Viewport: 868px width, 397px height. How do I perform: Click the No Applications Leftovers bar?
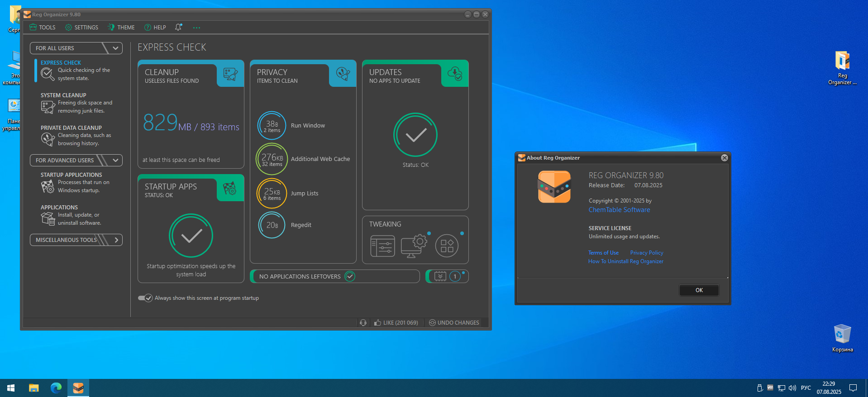pos(335,276)
